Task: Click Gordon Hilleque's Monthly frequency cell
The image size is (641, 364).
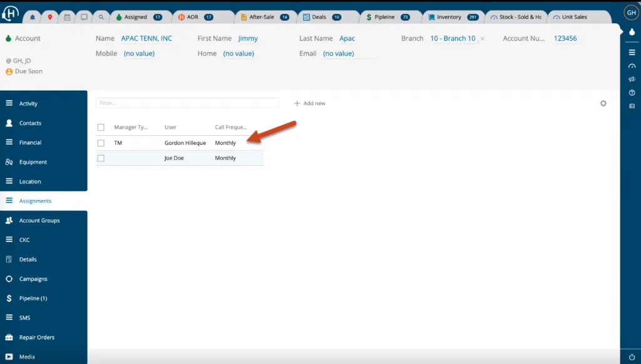Action: point(225,143)
